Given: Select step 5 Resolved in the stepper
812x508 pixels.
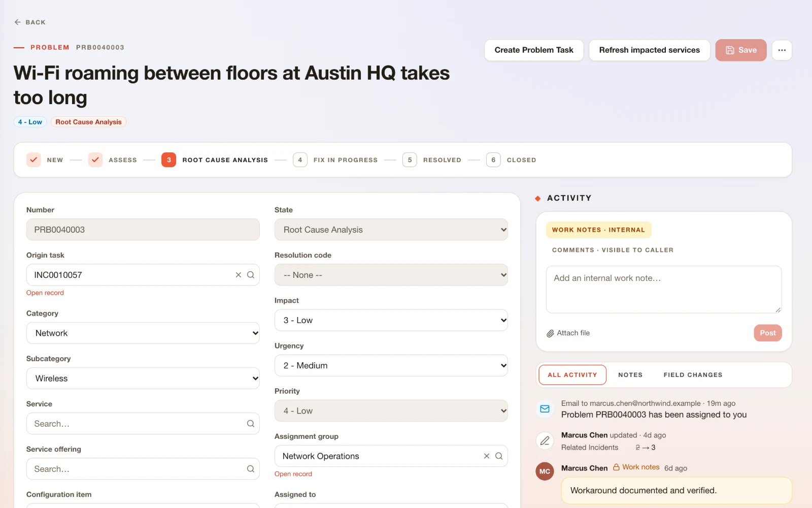Looking at the screenshot, I should 432,160.
